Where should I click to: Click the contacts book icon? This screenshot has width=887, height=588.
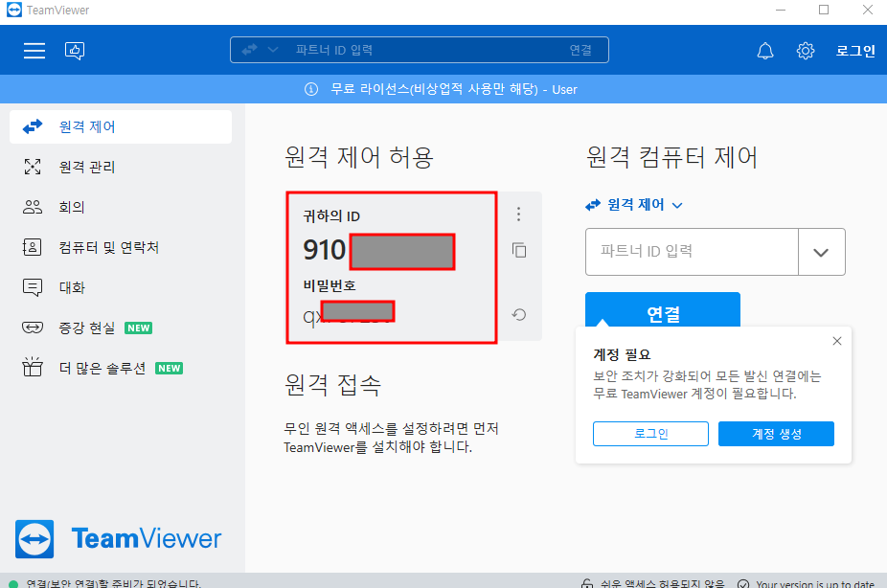(33, 247)
